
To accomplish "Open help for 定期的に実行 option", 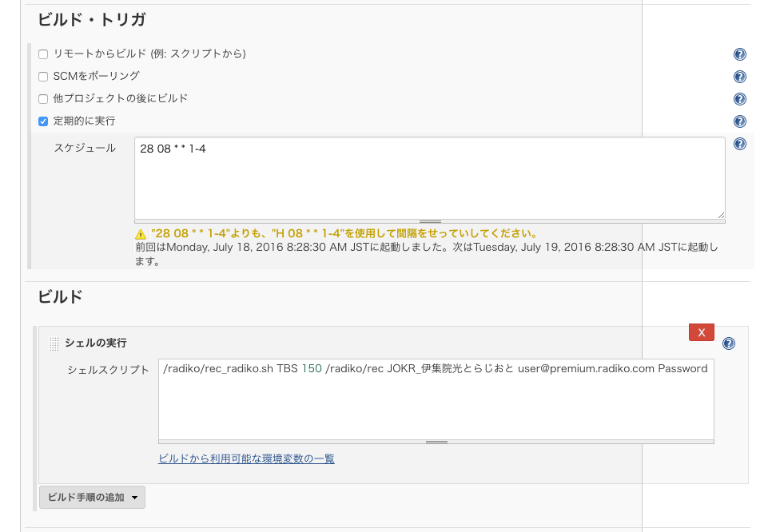I will click(739, 121).
